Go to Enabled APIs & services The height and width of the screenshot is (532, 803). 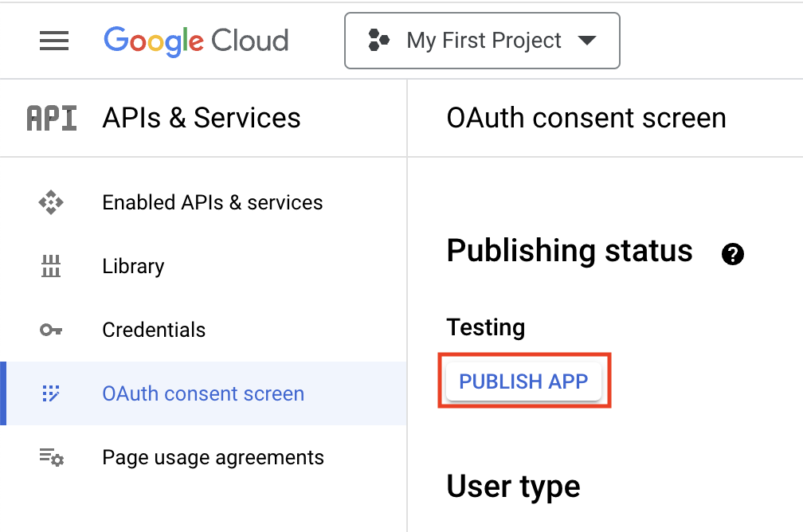212,202
